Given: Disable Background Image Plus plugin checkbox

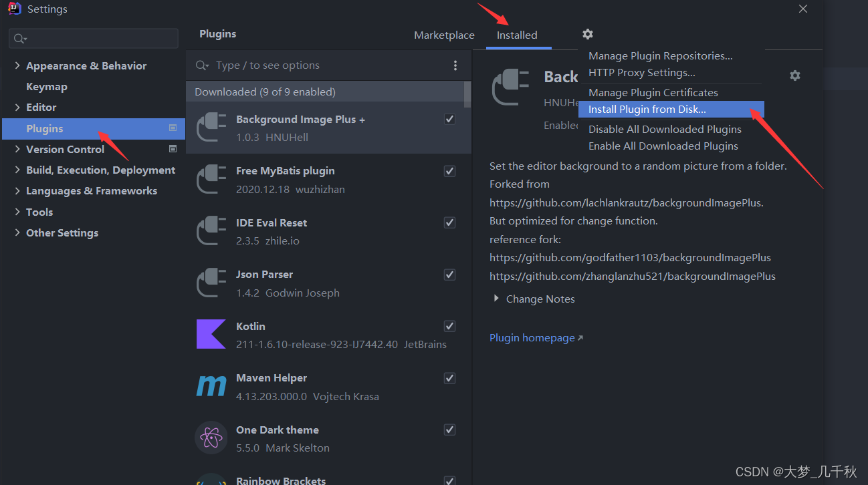Looking at the screenshot, I should pyautogui.click(x=449, y=119).
